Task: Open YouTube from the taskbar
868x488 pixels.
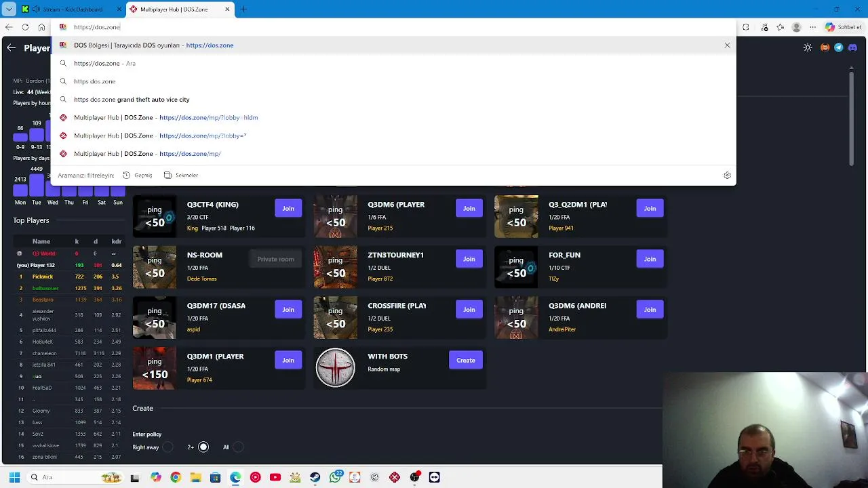Action: 275,477
